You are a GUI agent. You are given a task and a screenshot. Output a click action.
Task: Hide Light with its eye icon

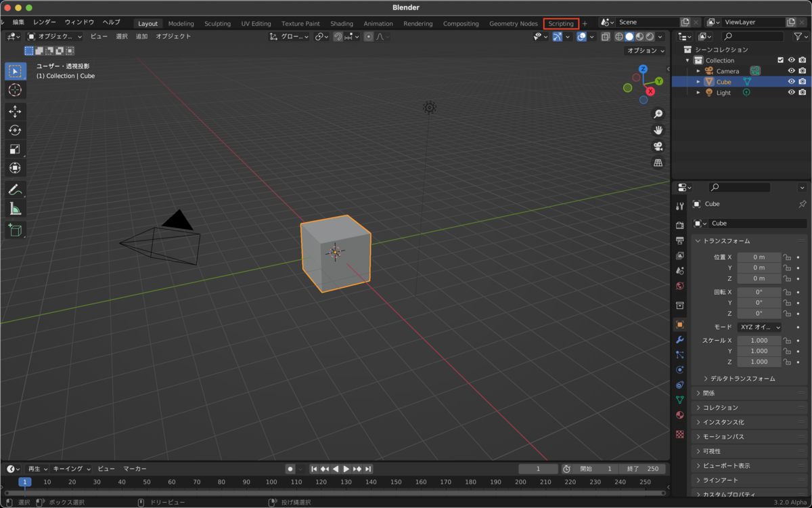791,93
